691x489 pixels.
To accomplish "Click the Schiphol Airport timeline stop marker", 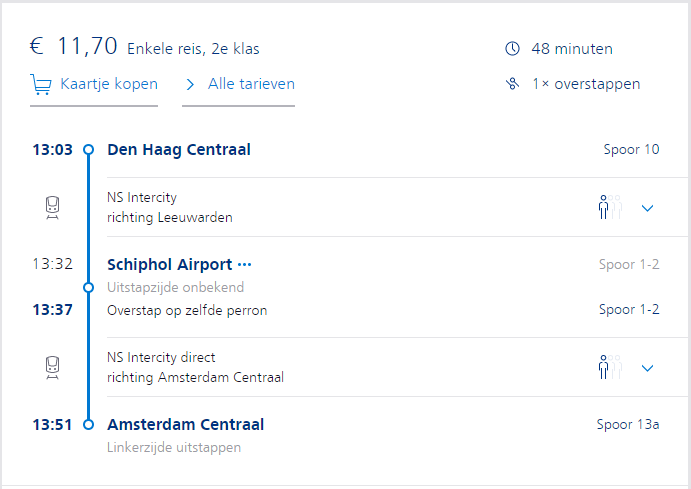I will tap(88, 287).
